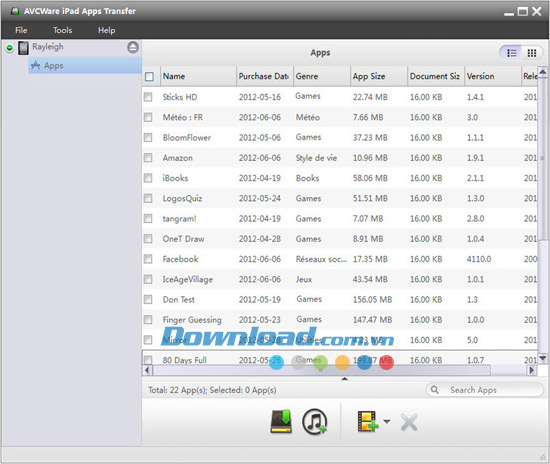Click the vertical scrollbar up arrow
The height and width of the screenshot is (464, 550).
tap(543, 72)
